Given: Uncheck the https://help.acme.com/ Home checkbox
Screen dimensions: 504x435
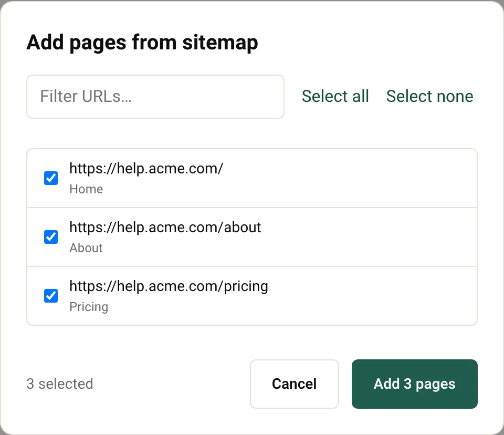Looking at the screenshot, I should [51, 178].
